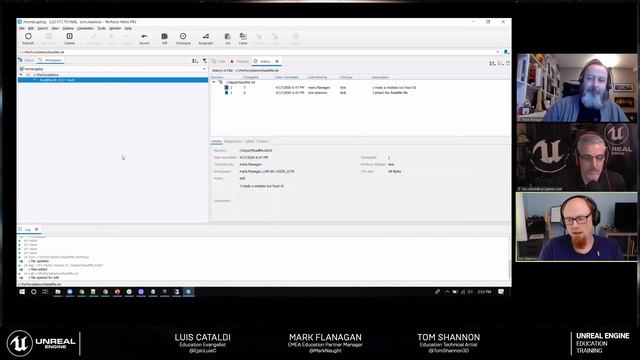Image resolution: width=640 pixels, height=360 pixels.
Task: Open the Tools menu
Action: point(101,29)
